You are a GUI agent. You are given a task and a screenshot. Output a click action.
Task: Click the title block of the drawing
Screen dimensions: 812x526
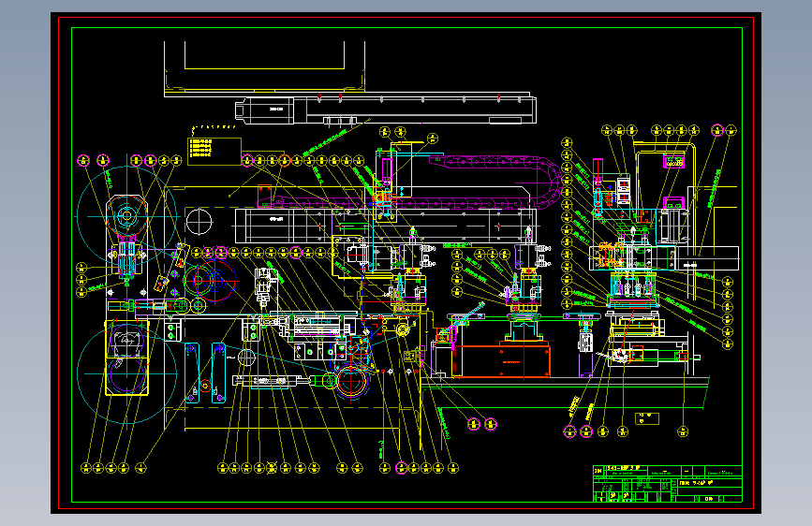(667, 484)
